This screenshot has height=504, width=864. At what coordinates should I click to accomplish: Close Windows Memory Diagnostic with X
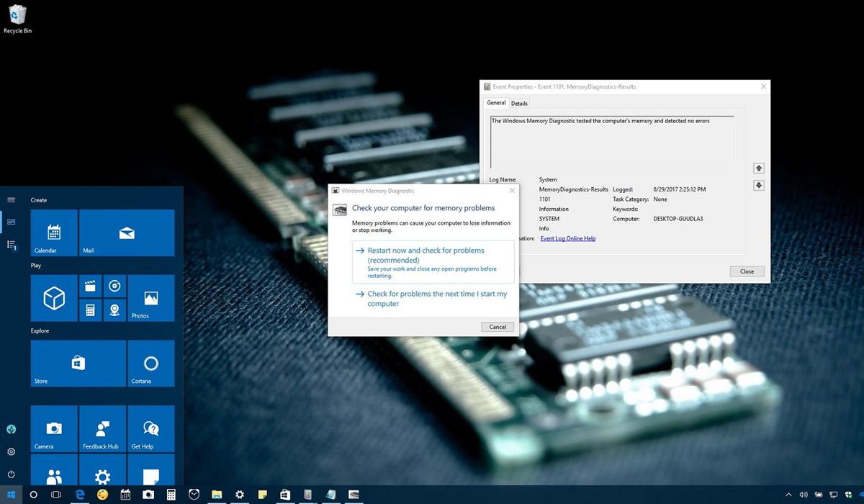click(x=511, y=191)
